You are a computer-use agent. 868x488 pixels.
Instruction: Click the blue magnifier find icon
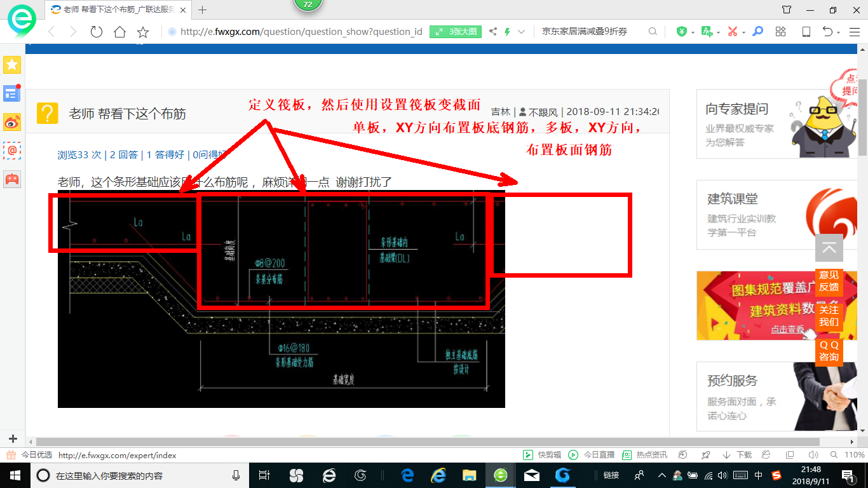pos(757,32)
